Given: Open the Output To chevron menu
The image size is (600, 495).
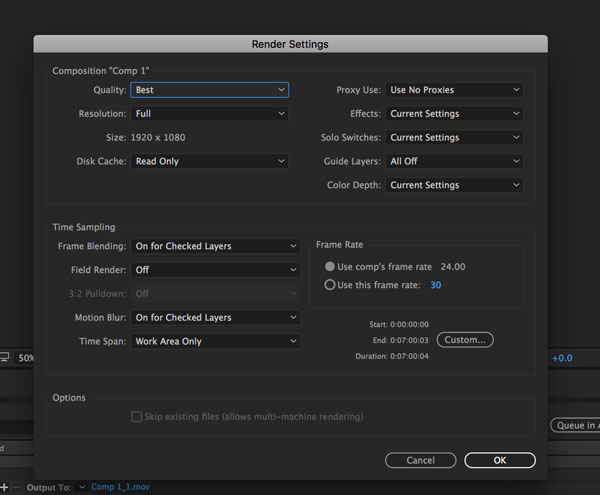Looking at the screenshot, I should pos(82,487).
